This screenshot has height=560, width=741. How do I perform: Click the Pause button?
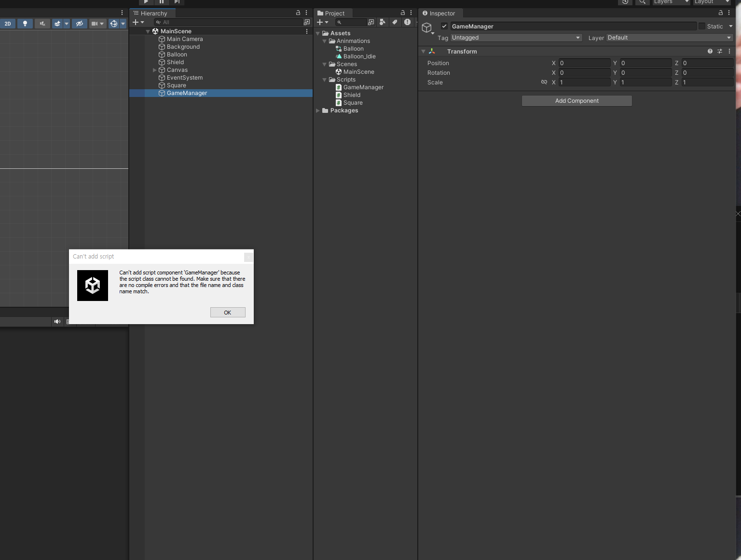pyautogui.click(x=162, y=2)
